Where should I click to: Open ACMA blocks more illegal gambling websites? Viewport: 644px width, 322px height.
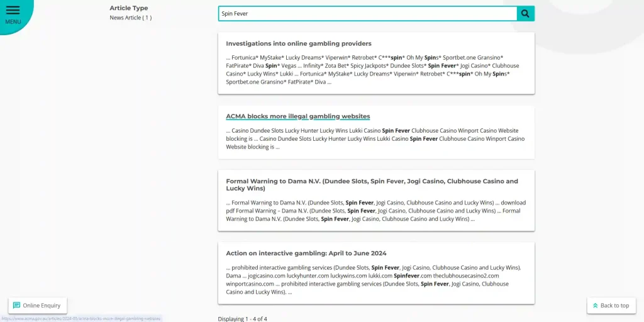coord(297,116)
